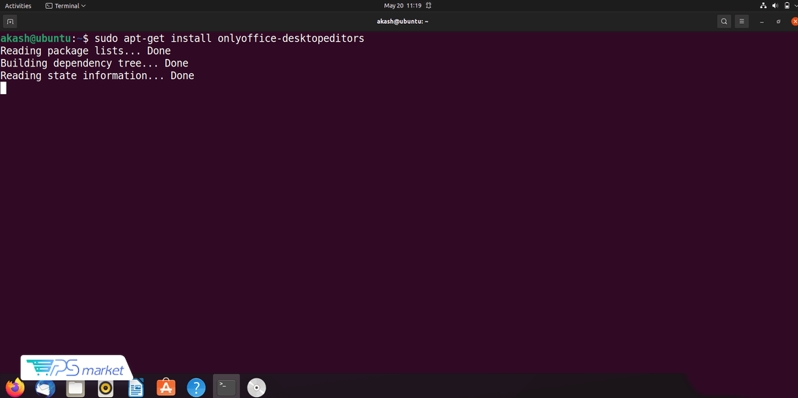Open the Files manager from the dock

(75, 388)
